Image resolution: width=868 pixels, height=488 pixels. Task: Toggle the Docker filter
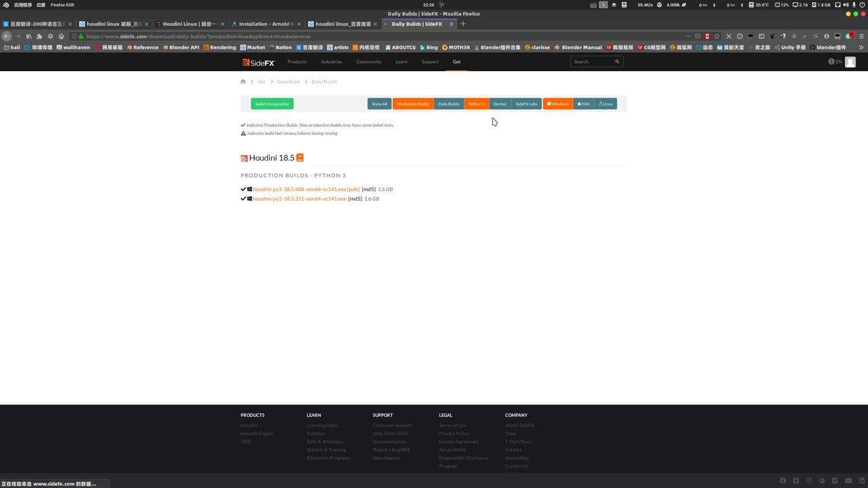tap(500, 104)
